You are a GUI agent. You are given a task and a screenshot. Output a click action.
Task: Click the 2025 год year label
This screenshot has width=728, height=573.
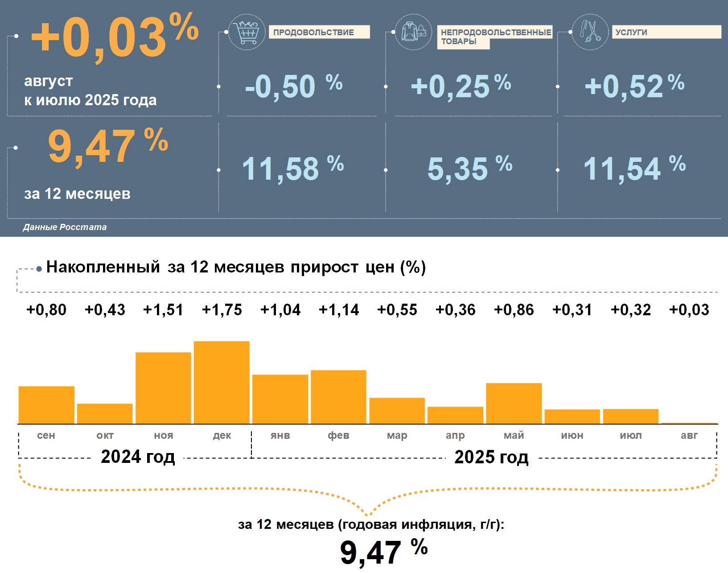pos(491,457)
